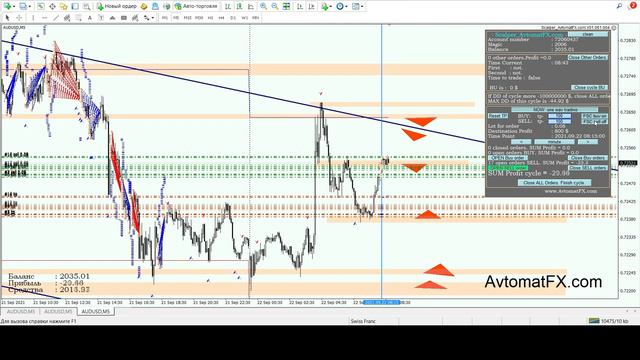Expand the Arrows objects dropdown
The width and height of the screenshot is (640, 360).
click(x=153, y=18)
